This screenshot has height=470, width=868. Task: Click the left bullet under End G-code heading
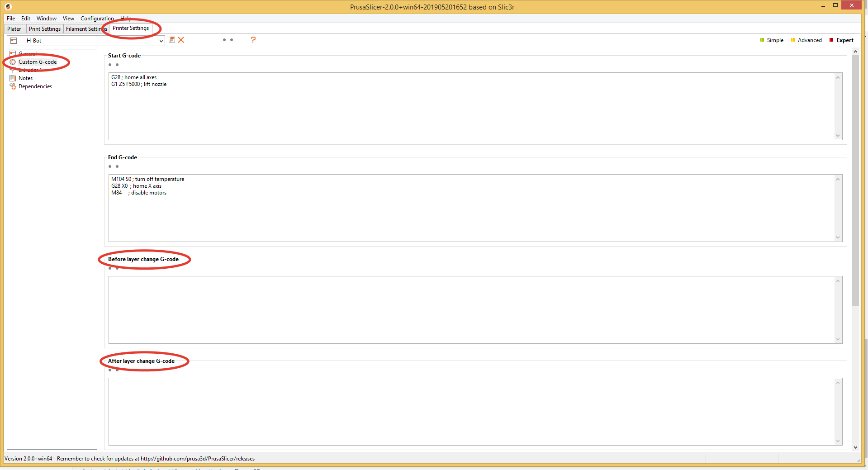[110, 166]
